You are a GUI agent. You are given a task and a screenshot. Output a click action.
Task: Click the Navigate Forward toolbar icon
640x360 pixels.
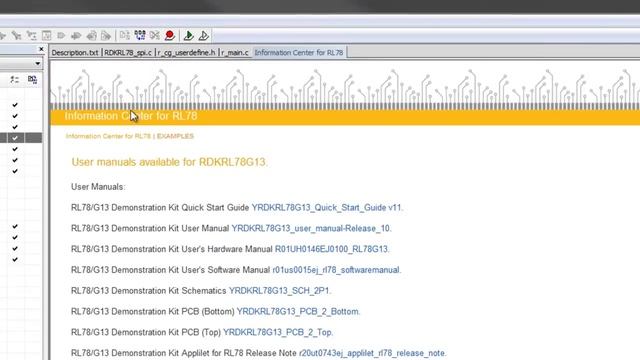point(105,36)
